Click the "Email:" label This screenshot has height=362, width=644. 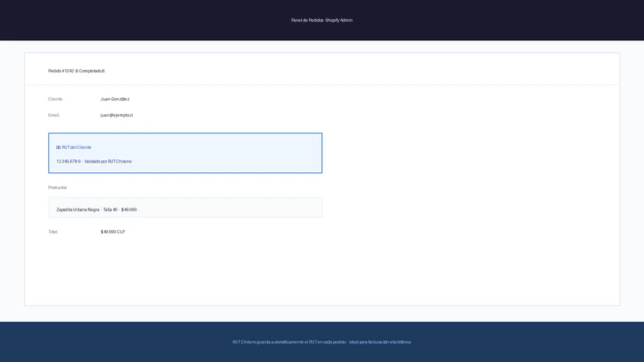[x=54, y=115]
